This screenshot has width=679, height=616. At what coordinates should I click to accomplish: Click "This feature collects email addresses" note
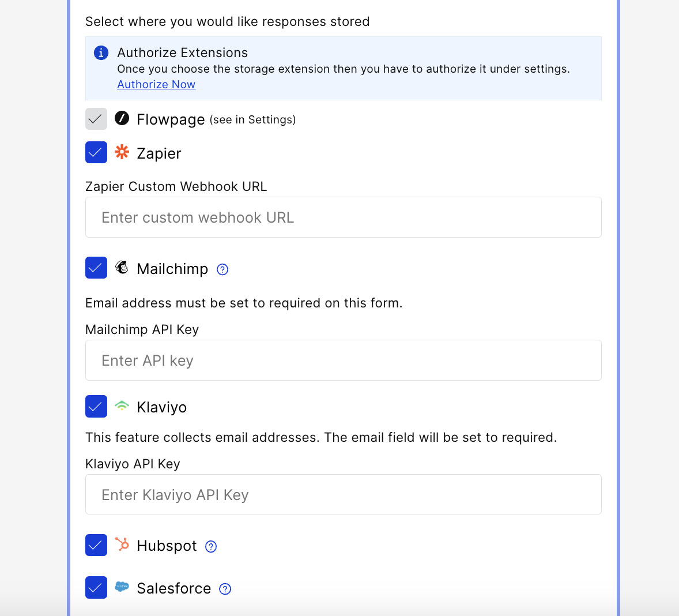pyautogui.click(x=321, y=437)
